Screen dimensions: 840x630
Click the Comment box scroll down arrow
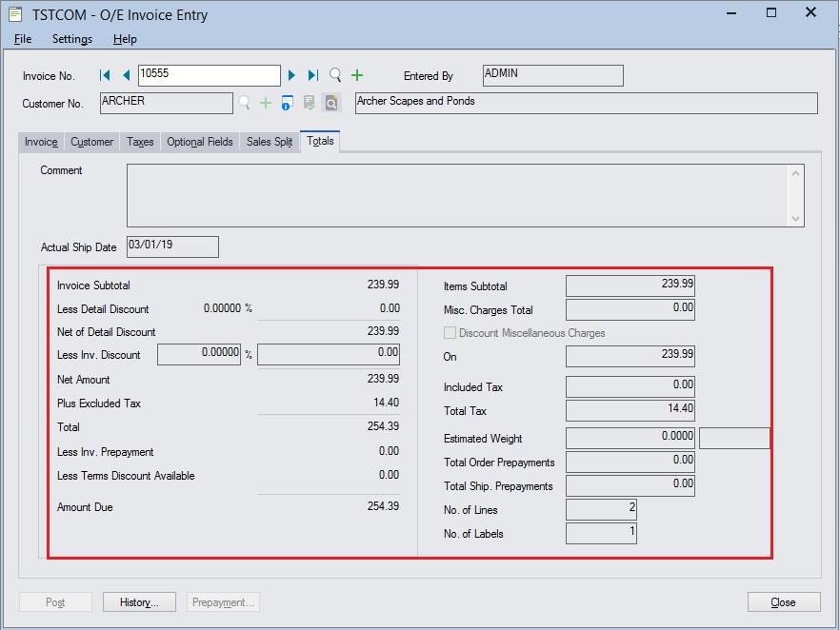tap(795, 218)
